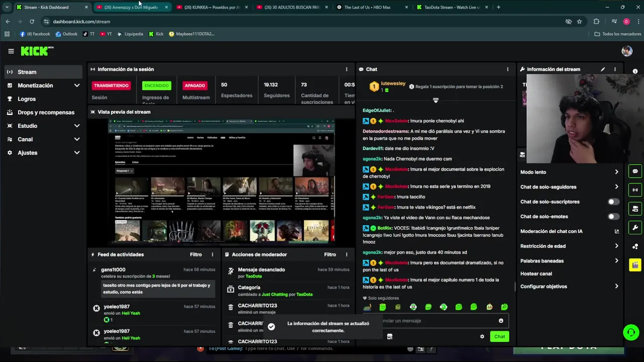
Task: Open the browser extensions puzzle icon
Action: pyautogui.click(x=596, y=22)
